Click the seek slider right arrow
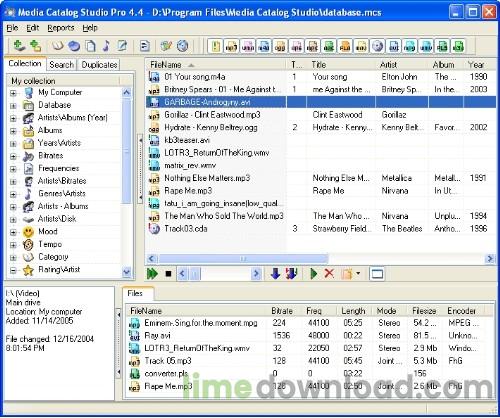The height and width of the screenshot is (418, 500). pyautogui.click(x=256, y=274)
